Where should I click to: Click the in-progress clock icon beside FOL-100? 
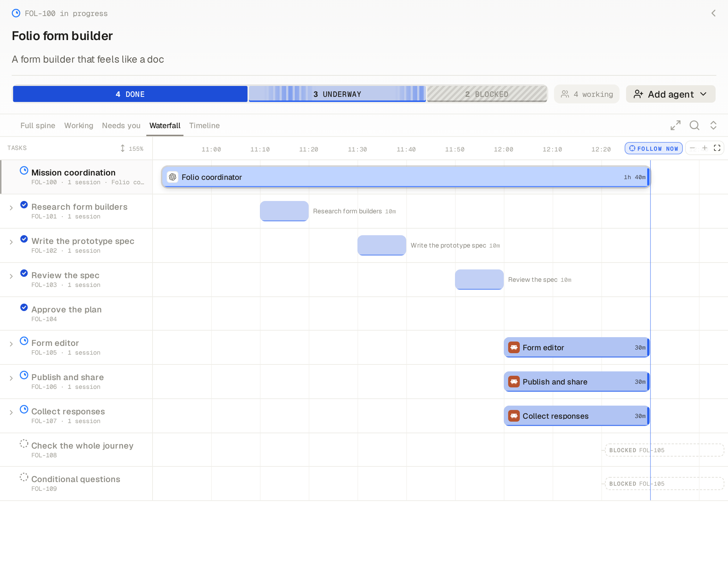[16, 13]
